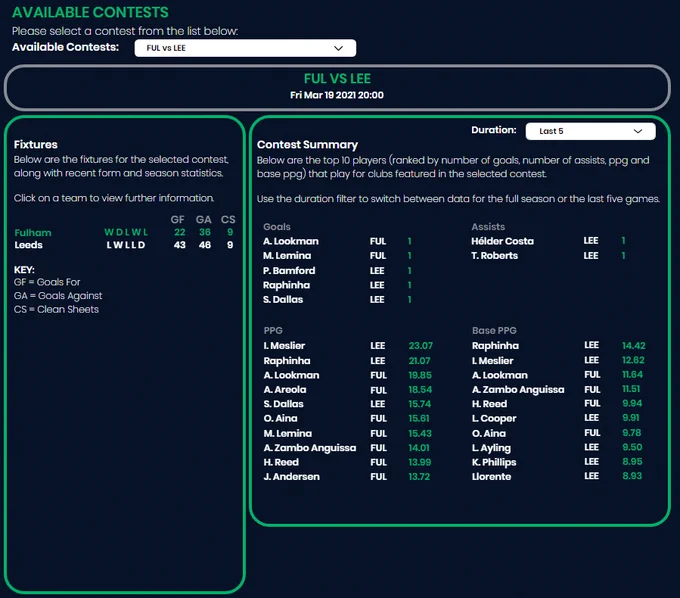Click Raphinha in the Base PPG list

pos(495,346)
